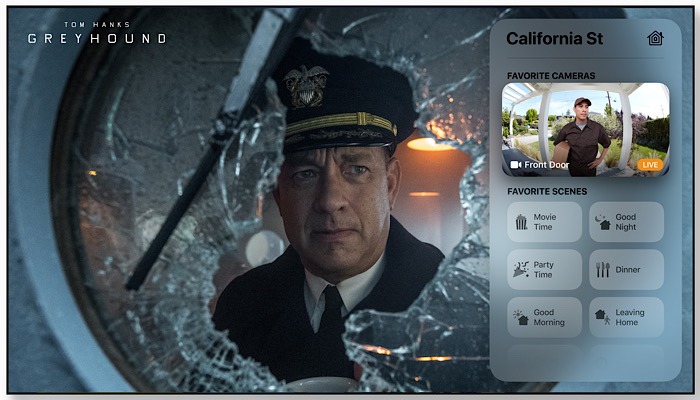Click the moon house icon for Good Night
The width and height of the screenshot is (700, 400).
(x=603, y=222)
